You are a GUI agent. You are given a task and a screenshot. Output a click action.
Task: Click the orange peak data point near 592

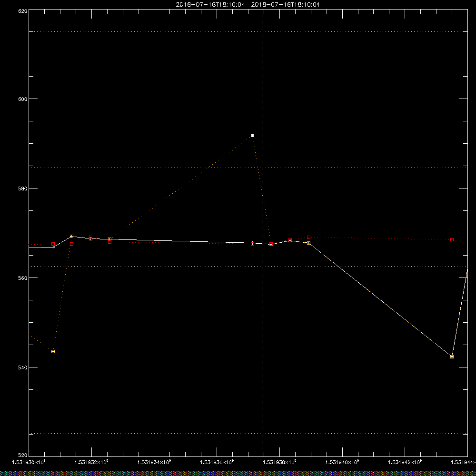(252, 135)
